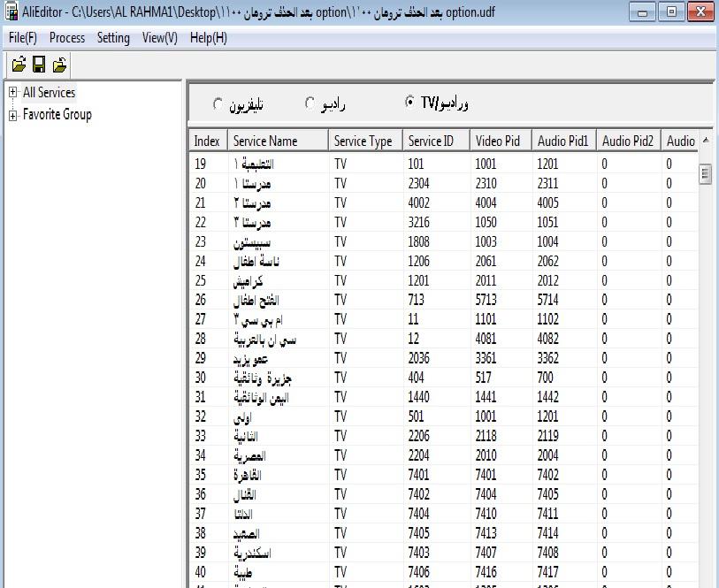The height and width of the screenshot is (588, 719).
Task: Click Video Pid cell 517
Action: click(x=483, y=378)
